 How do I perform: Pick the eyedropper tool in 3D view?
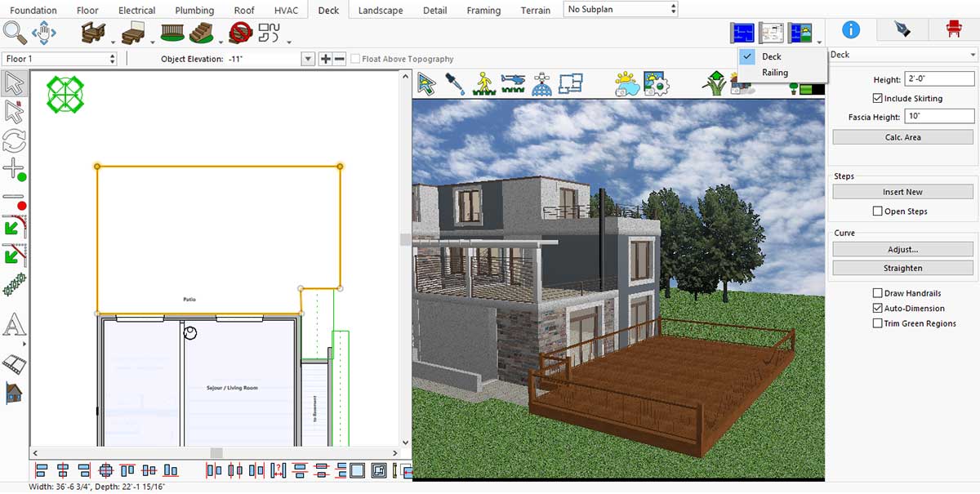(452, 83)
